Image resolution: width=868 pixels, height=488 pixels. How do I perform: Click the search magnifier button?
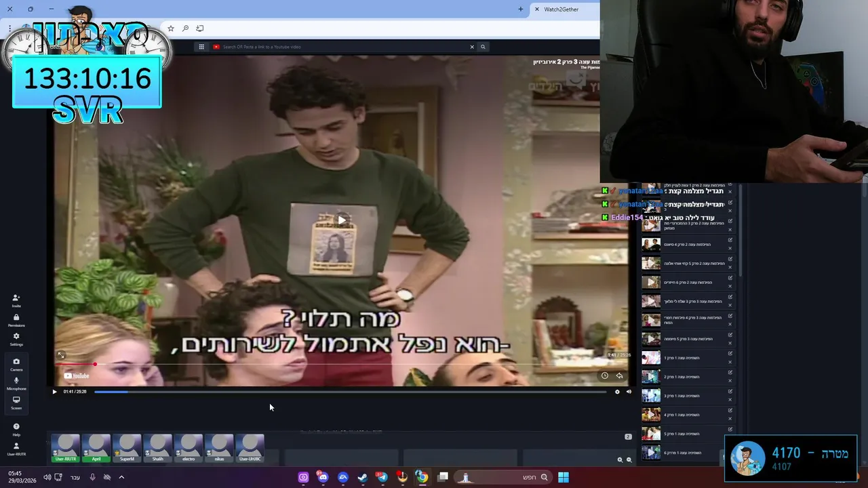coord(483,47)
